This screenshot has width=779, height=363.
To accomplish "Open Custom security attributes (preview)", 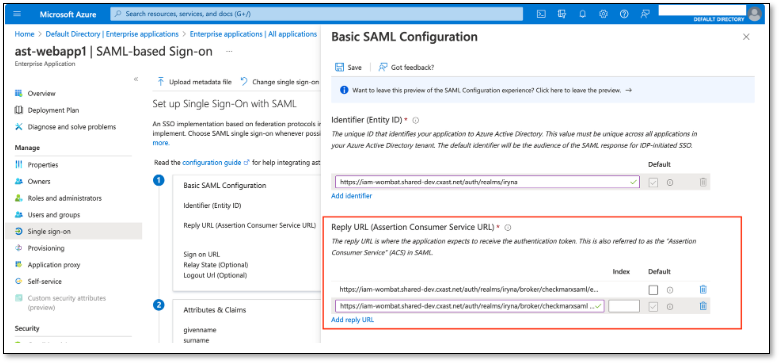I will [x=67, y=302].
